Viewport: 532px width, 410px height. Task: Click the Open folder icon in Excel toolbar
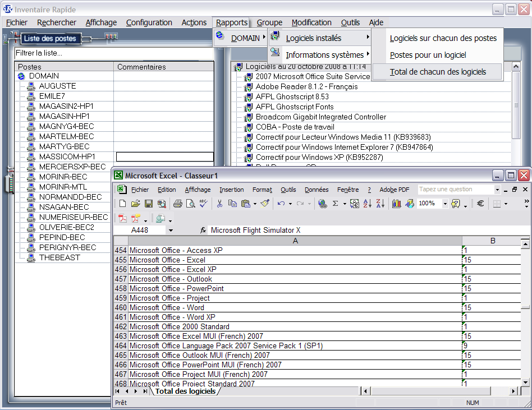[x=136, y=204]
